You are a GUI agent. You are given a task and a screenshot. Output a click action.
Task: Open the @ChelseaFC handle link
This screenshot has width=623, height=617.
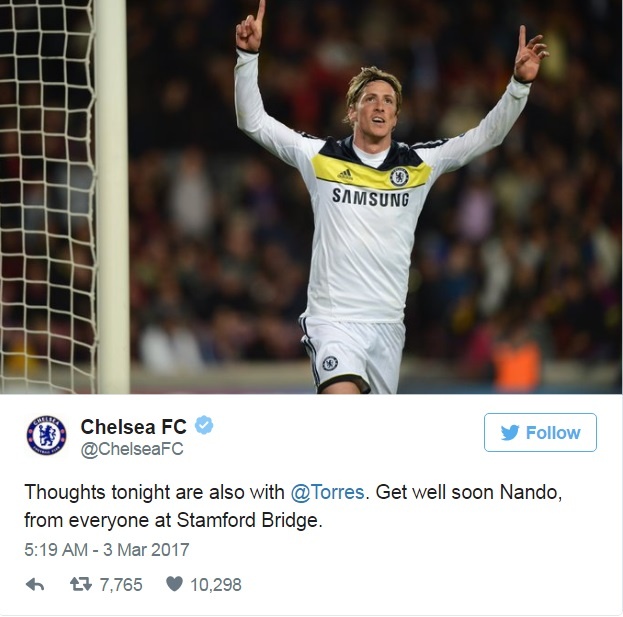point(132,449)
